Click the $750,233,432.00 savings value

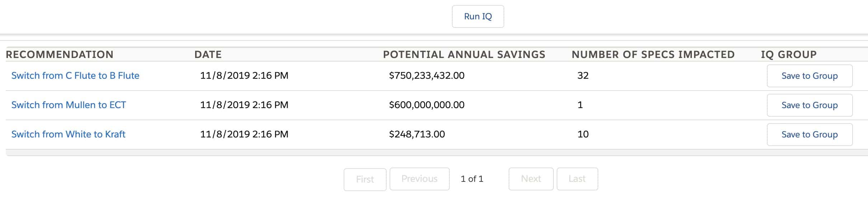click(426, 76)
